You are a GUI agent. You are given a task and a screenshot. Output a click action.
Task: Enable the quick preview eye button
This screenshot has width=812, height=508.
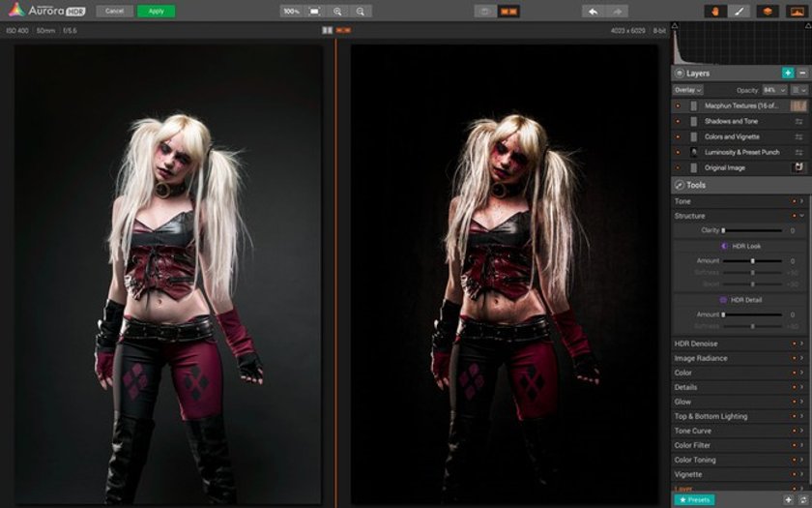485,11
